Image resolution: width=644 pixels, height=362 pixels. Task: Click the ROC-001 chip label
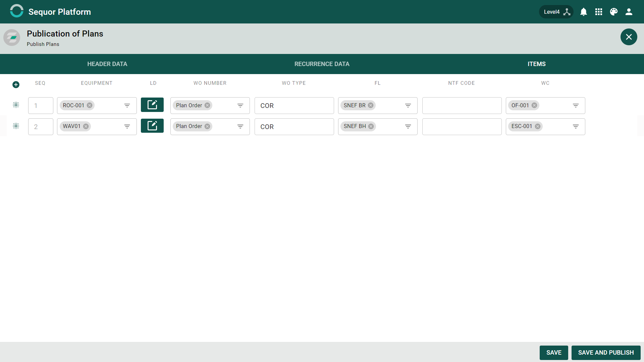click(x=73, y=105)
